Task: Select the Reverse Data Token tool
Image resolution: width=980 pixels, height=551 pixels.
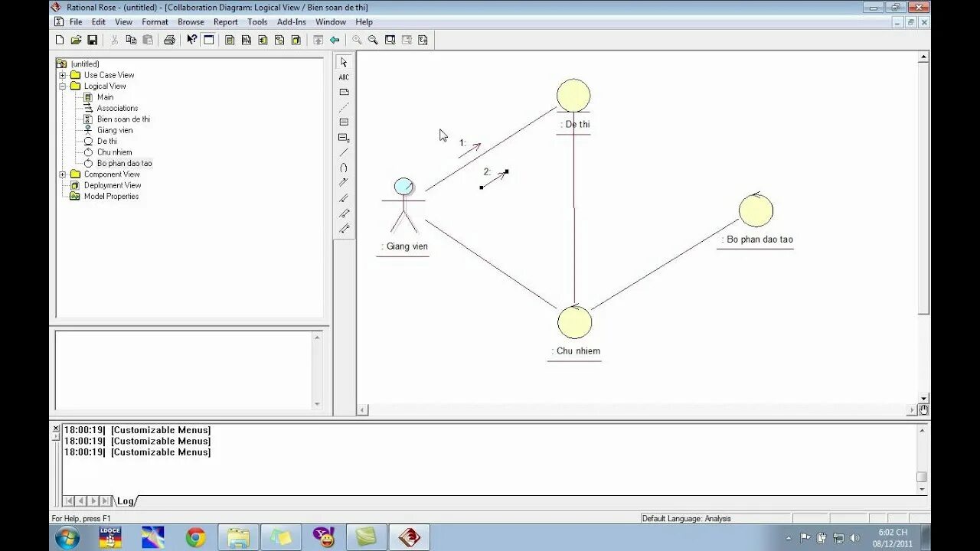Action: [x=344, y=228]
